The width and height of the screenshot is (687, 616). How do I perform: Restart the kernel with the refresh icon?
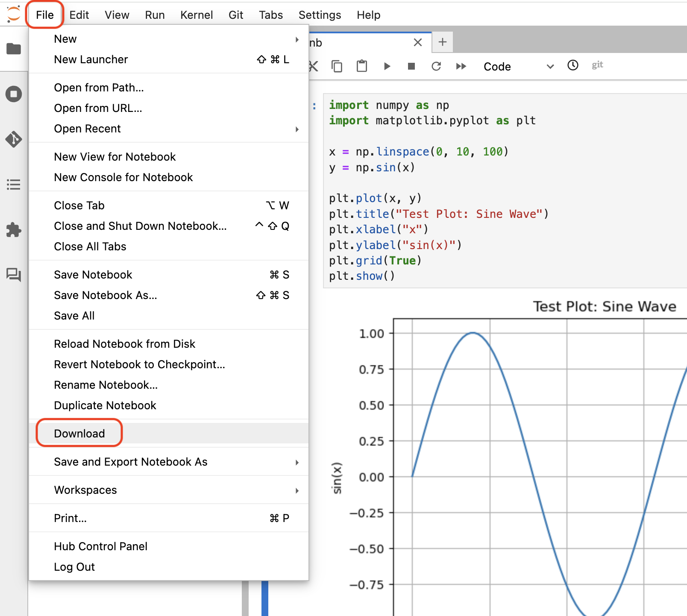[436, 66]
